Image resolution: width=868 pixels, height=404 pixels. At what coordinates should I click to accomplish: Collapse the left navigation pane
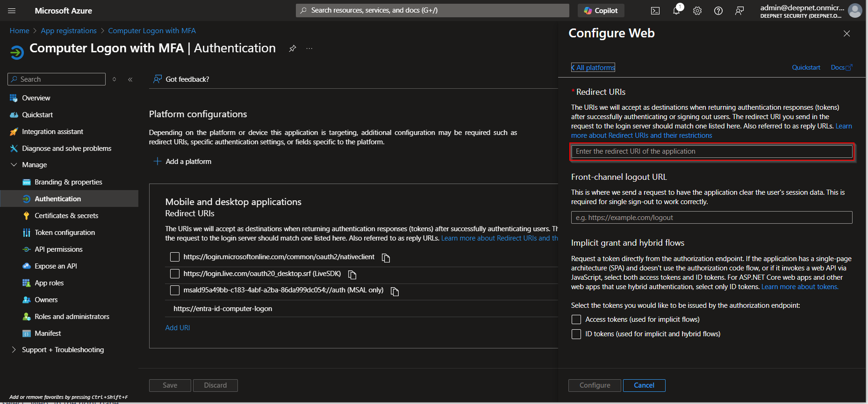coord(130,79)
